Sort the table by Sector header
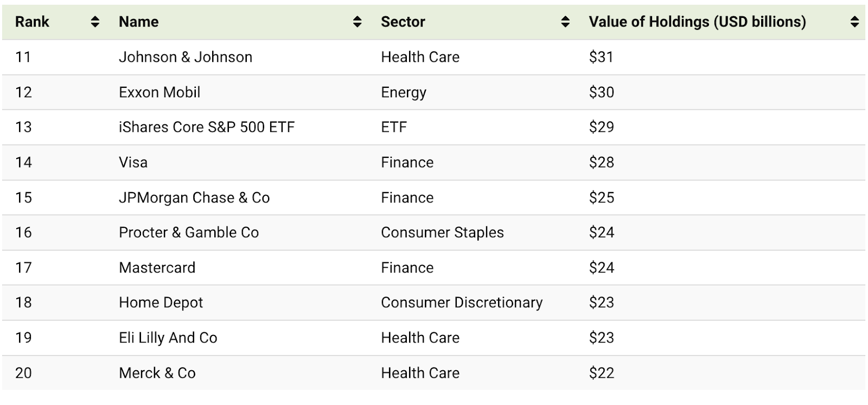868x405 pixels. point(404,22)
